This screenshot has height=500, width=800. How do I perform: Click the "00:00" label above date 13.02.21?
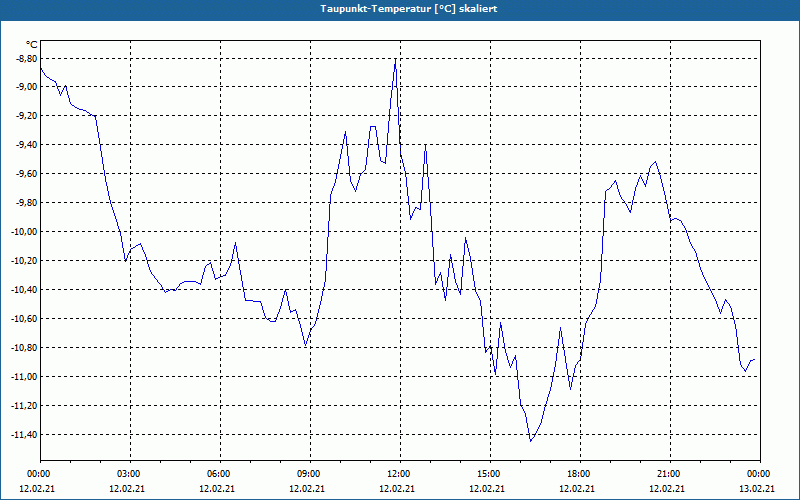click(760, 474)
